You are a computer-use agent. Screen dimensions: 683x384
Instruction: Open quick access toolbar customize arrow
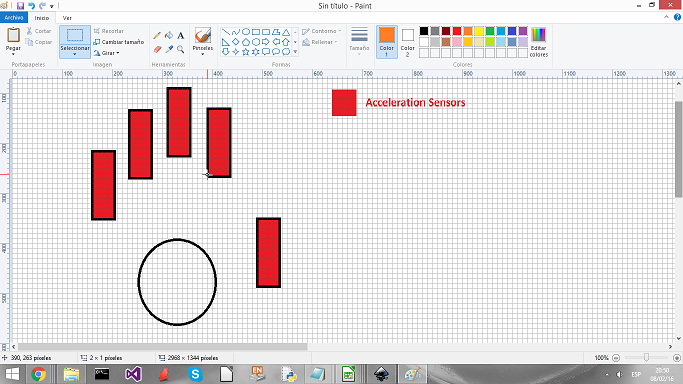coord(51,6)
